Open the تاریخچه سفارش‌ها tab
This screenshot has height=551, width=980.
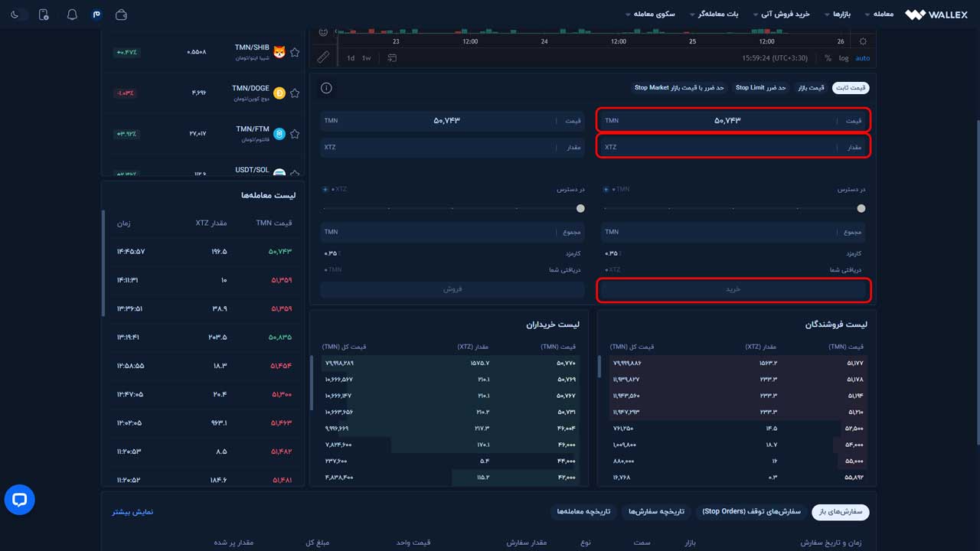click(655, 511)
